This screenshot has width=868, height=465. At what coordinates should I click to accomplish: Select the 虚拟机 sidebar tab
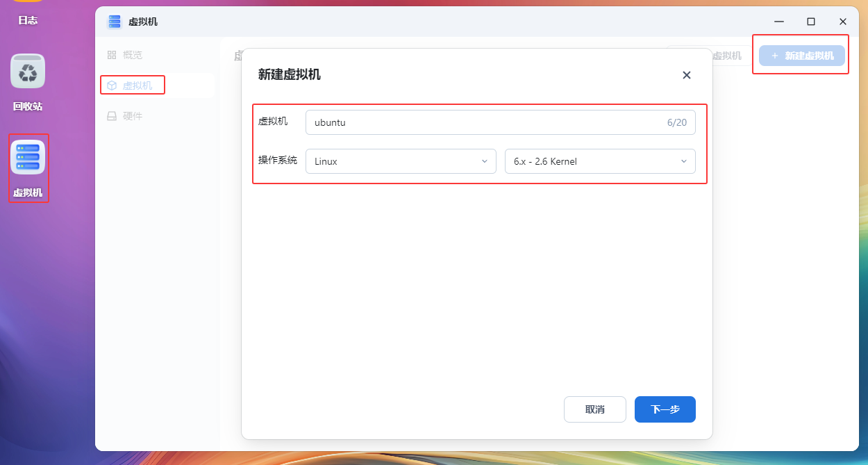(x=137, y=85)
